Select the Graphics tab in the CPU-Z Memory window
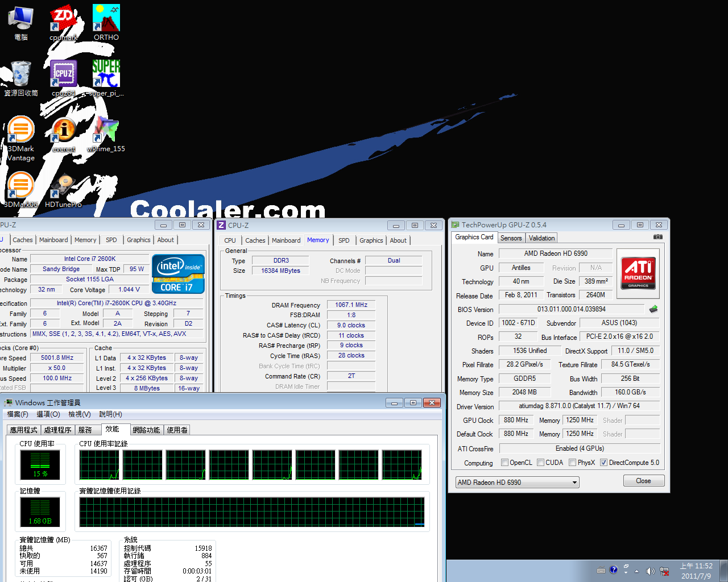Viewport: 728px width, 582px height. click(371, 240)
